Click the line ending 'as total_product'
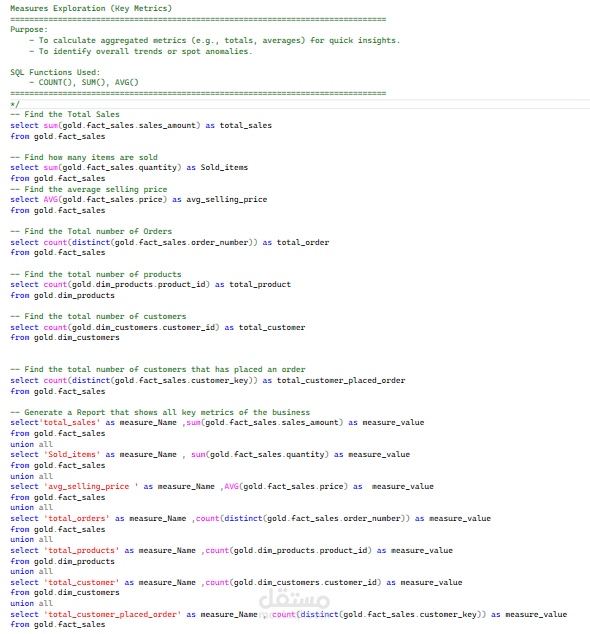This screenshot has width=590, height=634. tap(150, 285)
